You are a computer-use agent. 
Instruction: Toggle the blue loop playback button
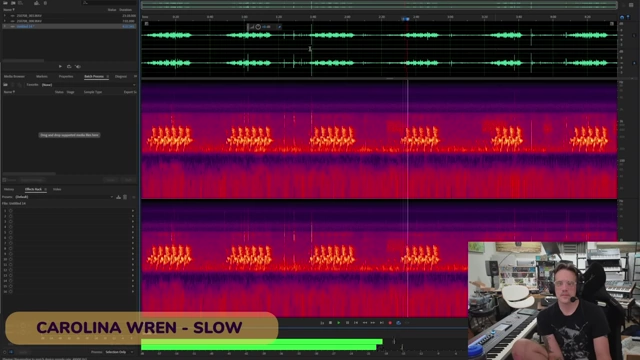[398, 322]
